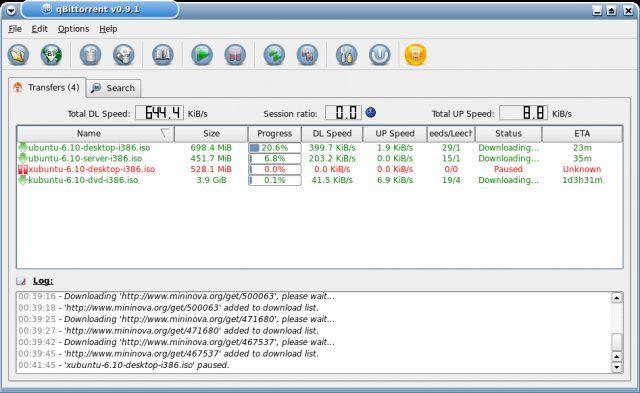640x393 pixels.
Task: Select torrent ubuntu-6.10-desktop-i386.iso
Action: coord(89,147)
